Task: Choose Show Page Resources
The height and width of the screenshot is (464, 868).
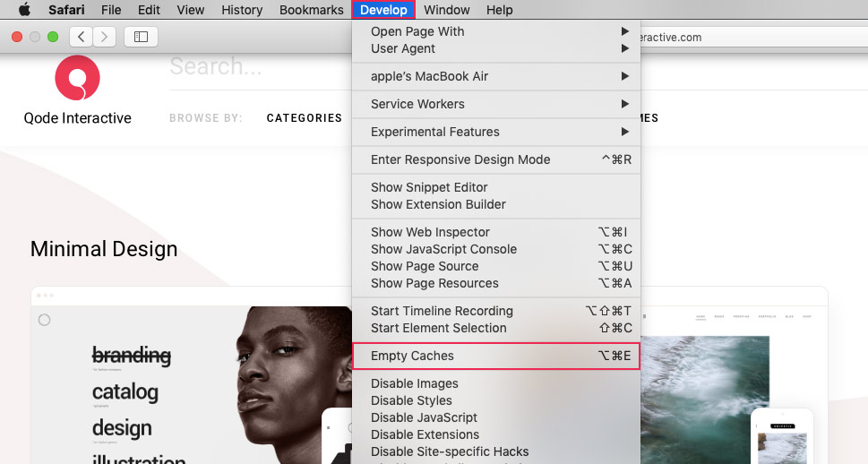Action: [496, 283]
